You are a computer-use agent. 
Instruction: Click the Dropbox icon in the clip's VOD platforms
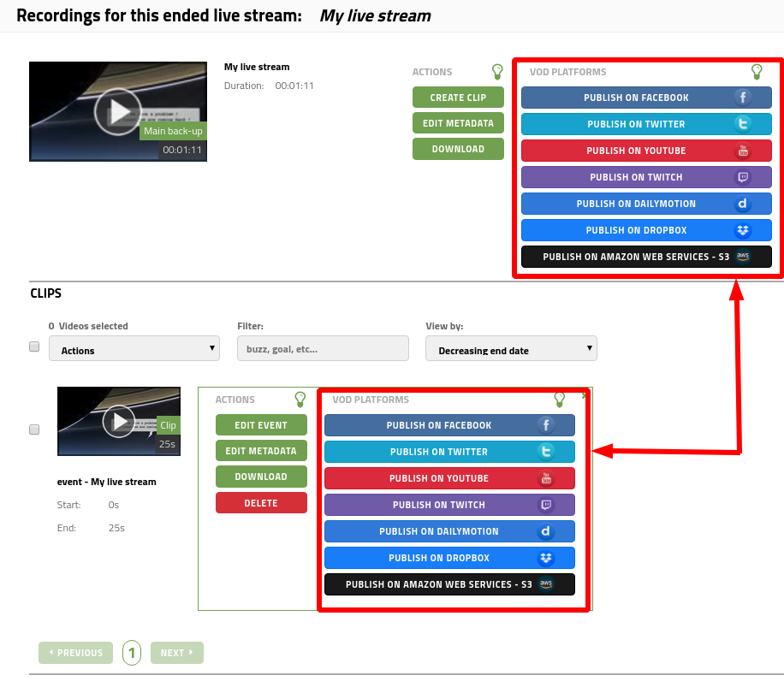pyautogui.click(x=546, y=558)
